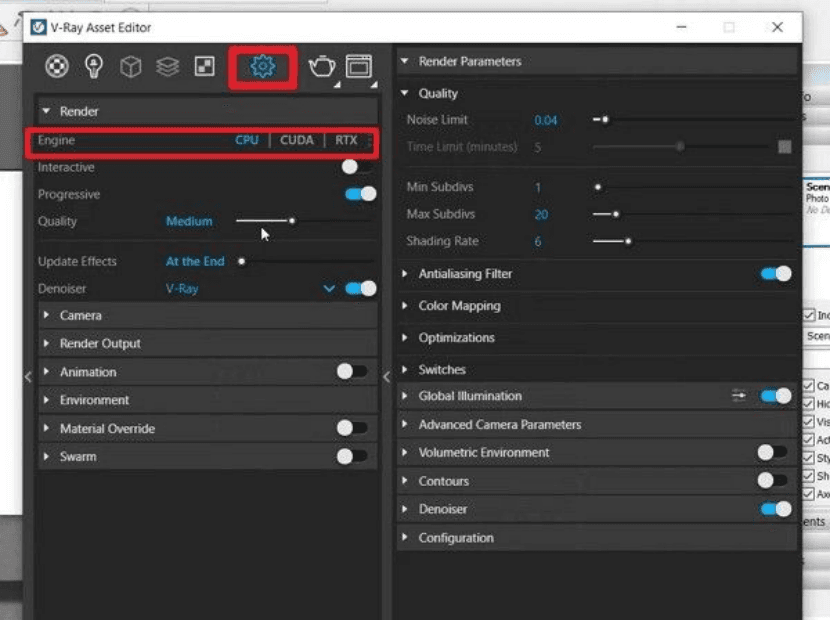Enable the Volumetric Environment toggle
Image resolution: width=830 pixels, height=620 pixels.
[772, 452]
